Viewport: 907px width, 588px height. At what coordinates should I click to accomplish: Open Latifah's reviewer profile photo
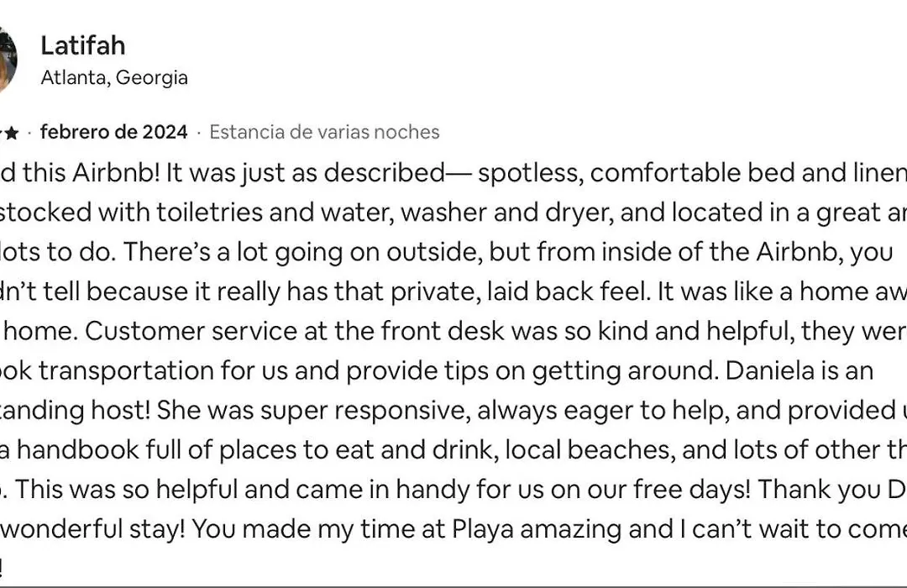tap(8, 60)
